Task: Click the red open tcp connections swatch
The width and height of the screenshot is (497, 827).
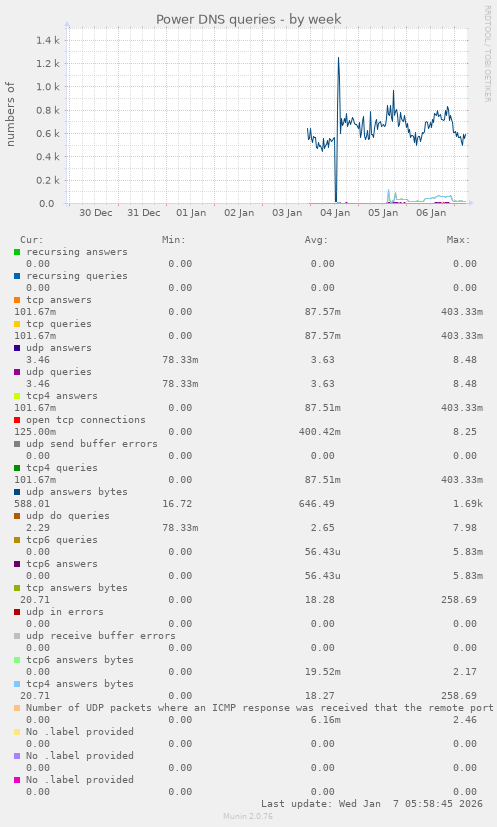Action: pyautogui.click(x=17, y=420)
